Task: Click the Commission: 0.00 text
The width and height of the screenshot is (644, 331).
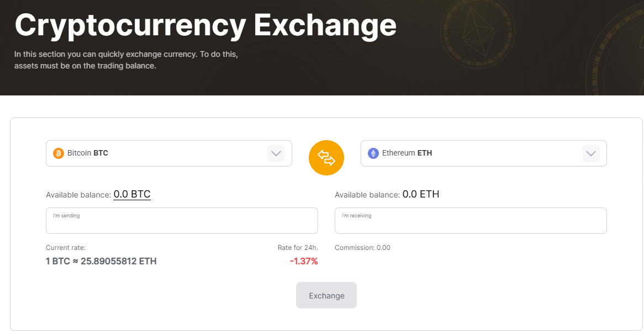Action: 362,248
